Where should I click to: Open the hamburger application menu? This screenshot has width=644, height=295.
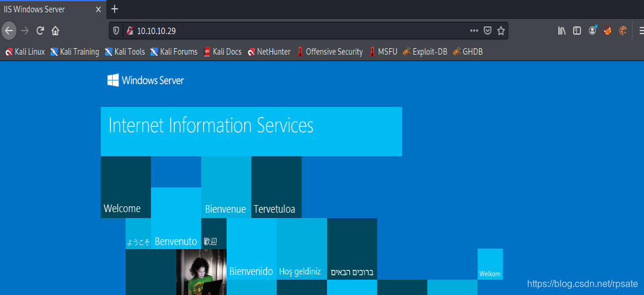(640, 31)
